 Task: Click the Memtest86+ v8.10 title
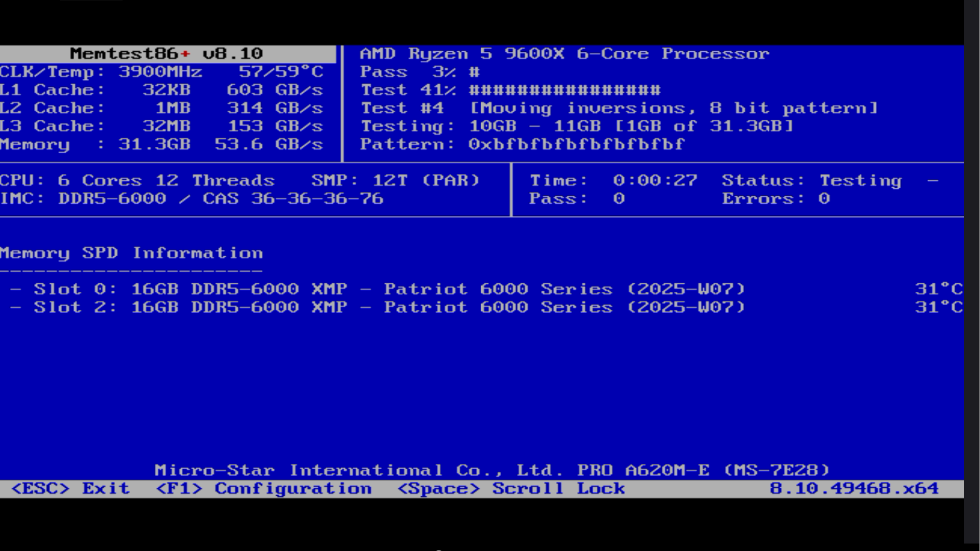166,54
